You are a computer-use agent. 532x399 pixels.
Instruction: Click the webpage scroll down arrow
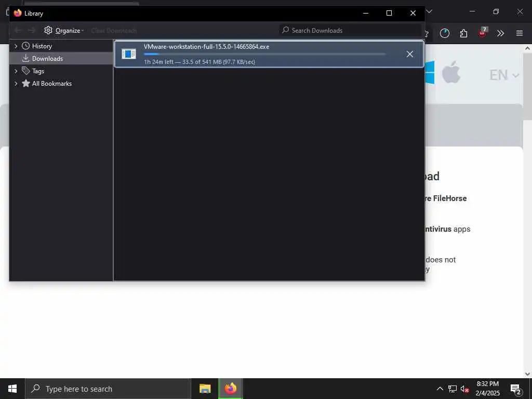coord(527,374)
